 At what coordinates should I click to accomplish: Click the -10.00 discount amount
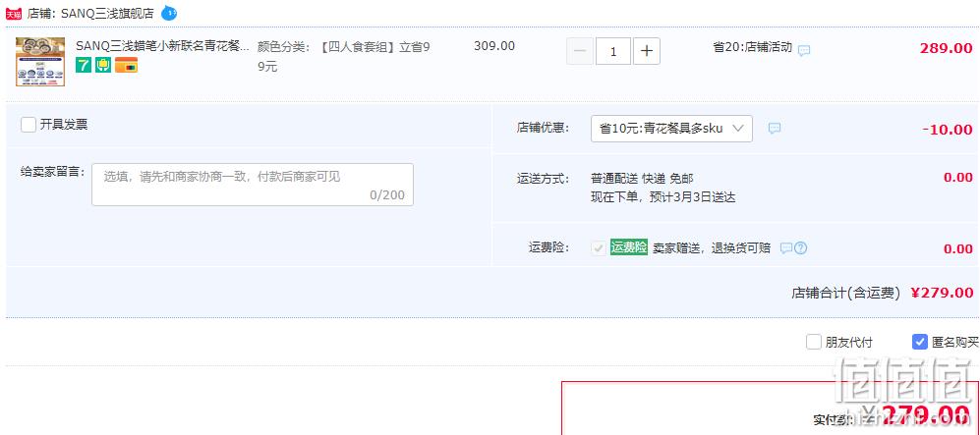point(948,130)
